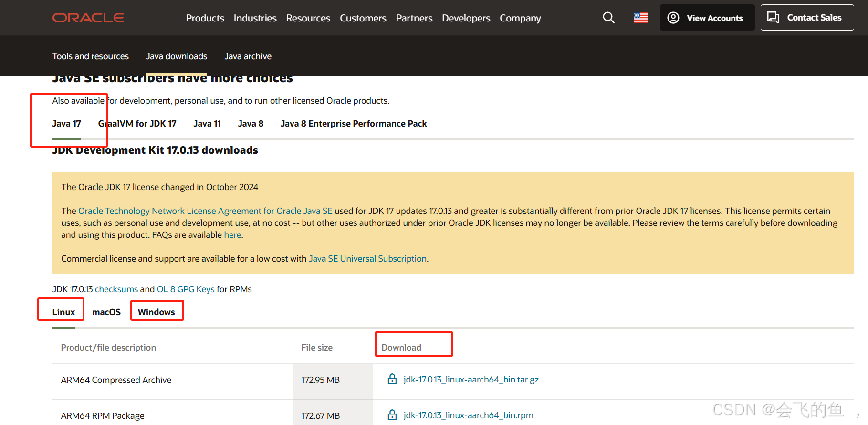The image size is (868, 425).
Task: Open the Company menu
Action: (521, 18)
